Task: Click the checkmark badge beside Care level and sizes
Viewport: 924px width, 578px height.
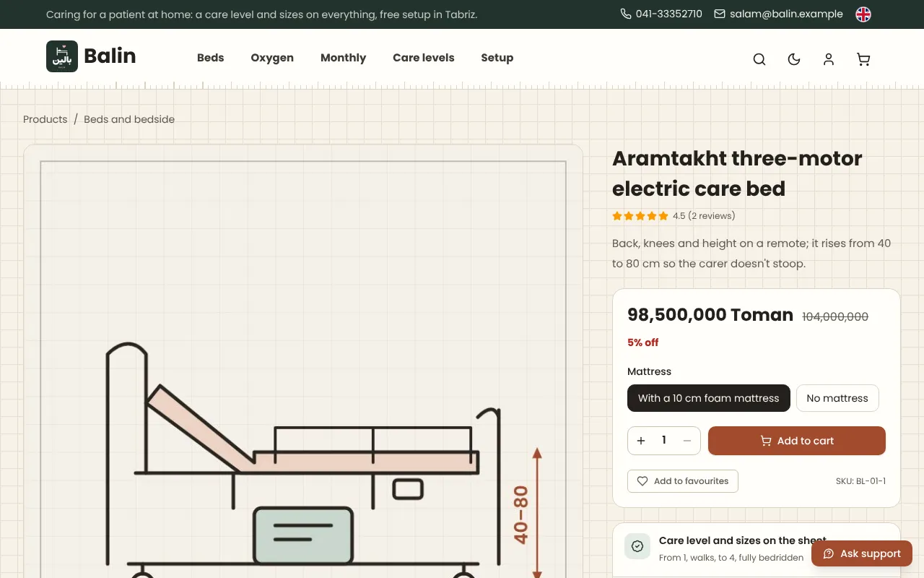Action: pyautogui.click(x=637, y=546)
